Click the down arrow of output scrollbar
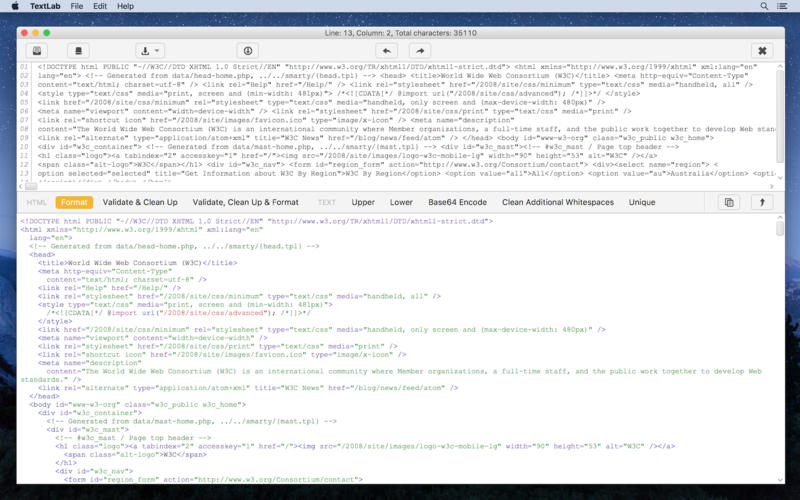 (780, 480)
